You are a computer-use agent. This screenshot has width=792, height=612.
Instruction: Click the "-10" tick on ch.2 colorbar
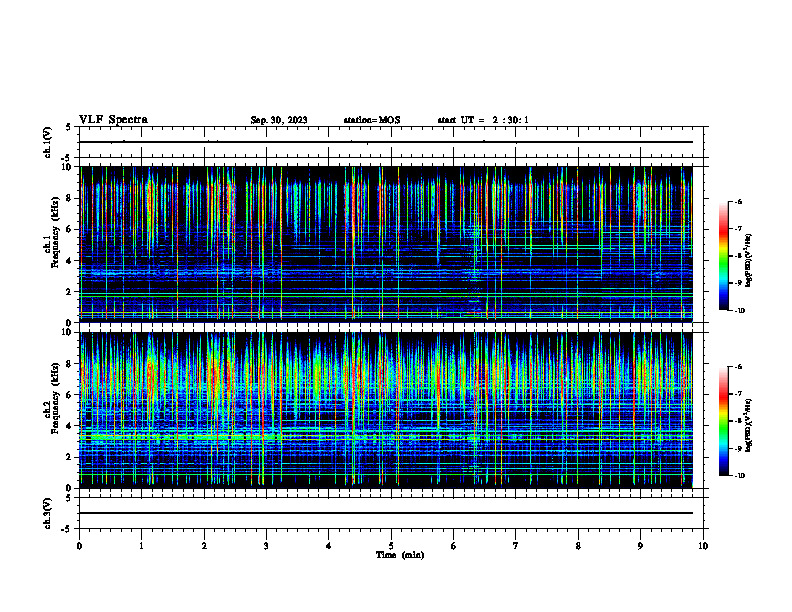tap(740, 476)
